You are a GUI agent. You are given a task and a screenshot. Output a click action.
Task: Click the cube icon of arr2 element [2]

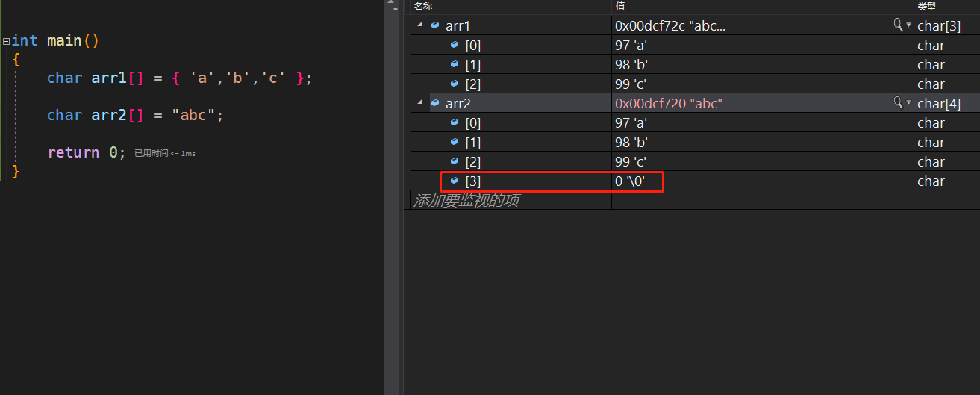[x=455, y=161]
